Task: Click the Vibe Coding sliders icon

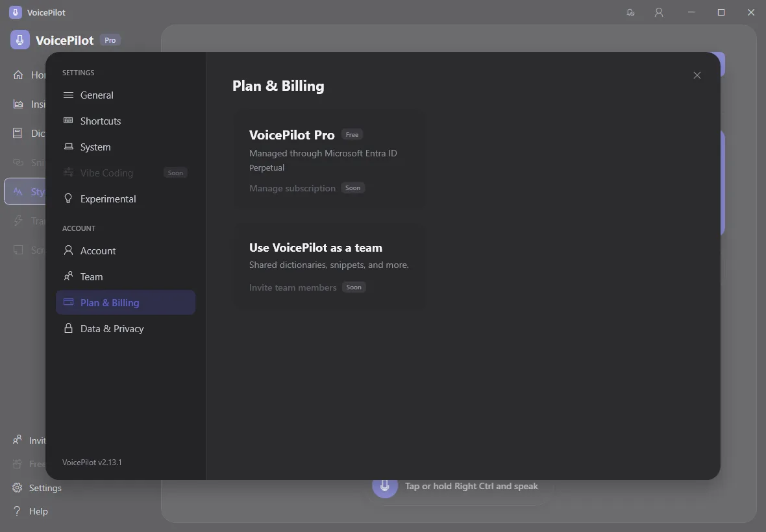Action: [x=68, y=173]
